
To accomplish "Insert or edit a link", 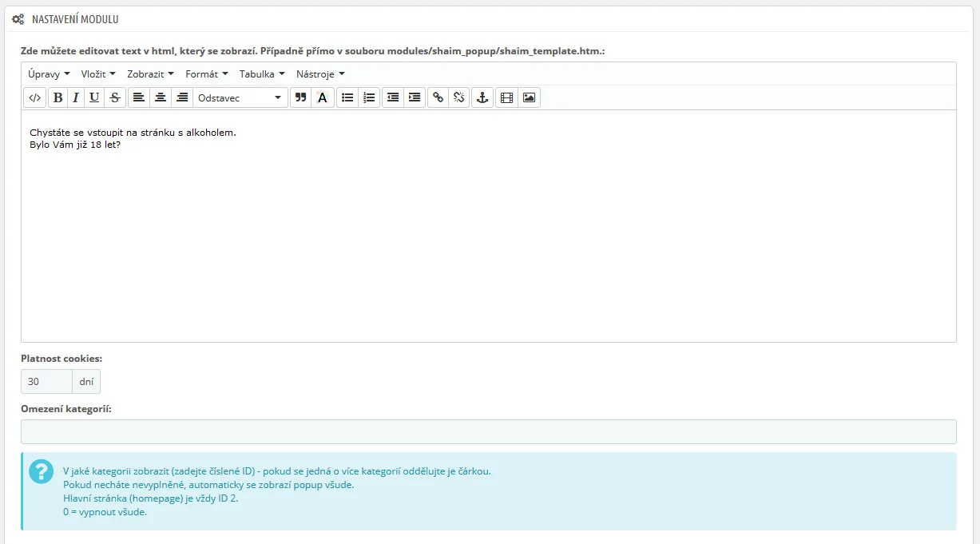I will [x=438, y=97].
